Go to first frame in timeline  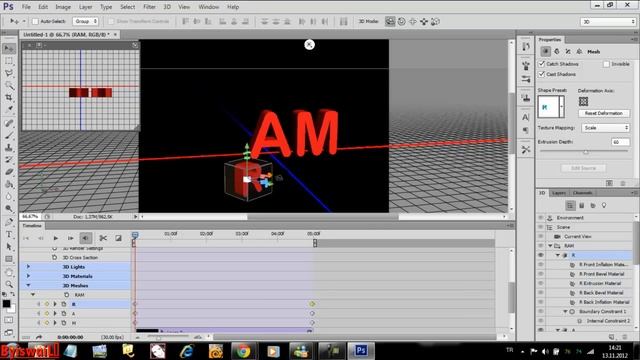(26, 238)
